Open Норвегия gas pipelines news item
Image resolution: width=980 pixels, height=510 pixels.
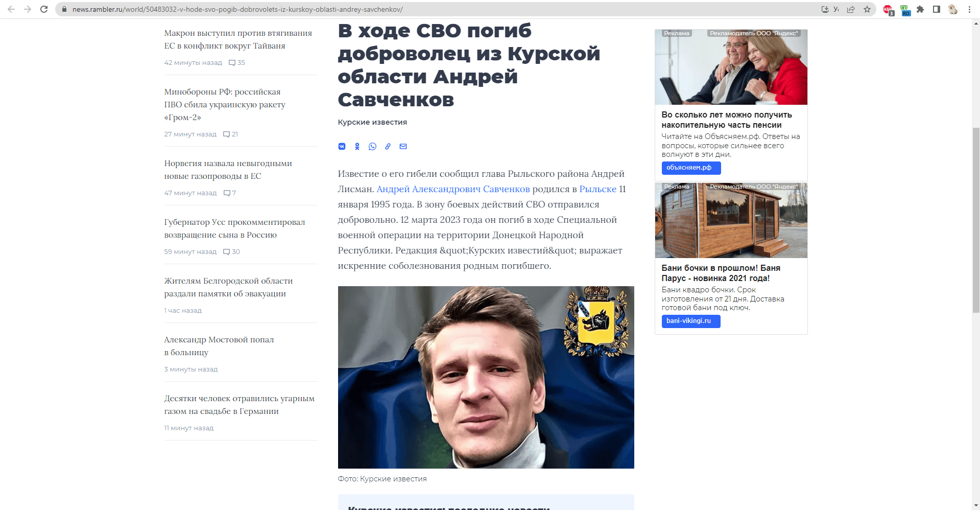point(228,170)
